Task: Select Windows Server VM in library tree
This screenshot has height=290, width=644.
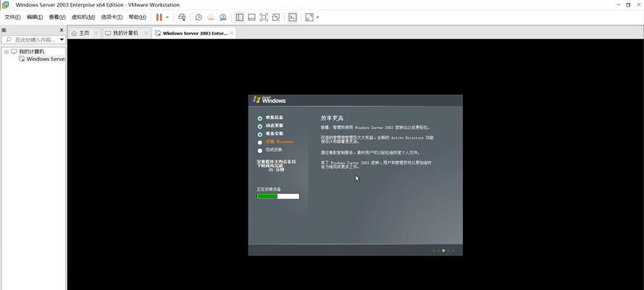Action: [46, 59]
